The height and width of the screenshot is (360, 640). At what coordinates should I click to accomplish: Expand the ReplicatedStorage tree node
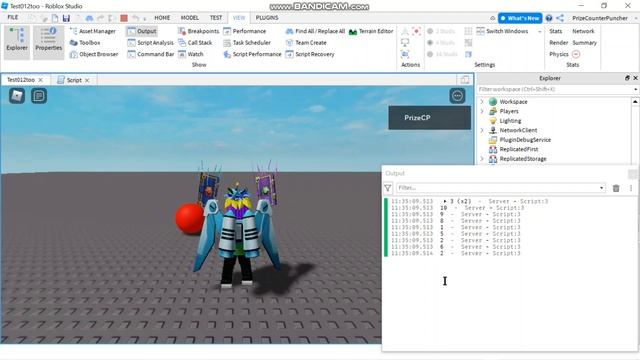(482, 159)
